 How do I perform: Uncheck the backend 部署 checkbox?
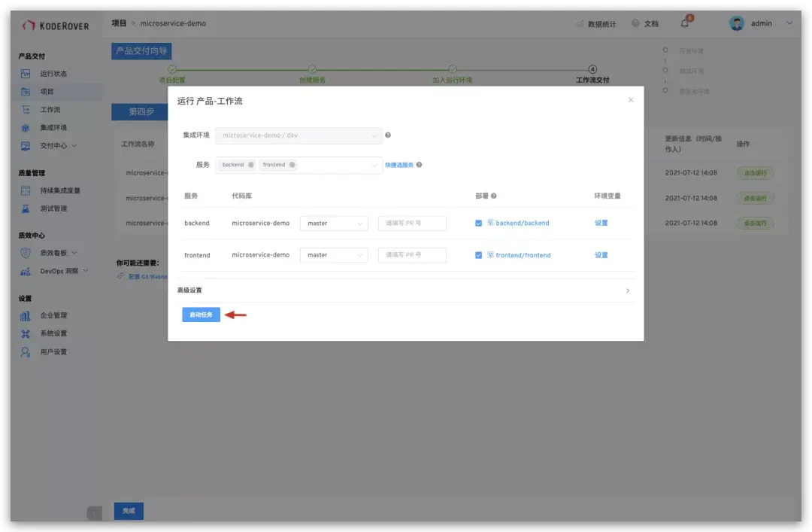tap(479, 223)
